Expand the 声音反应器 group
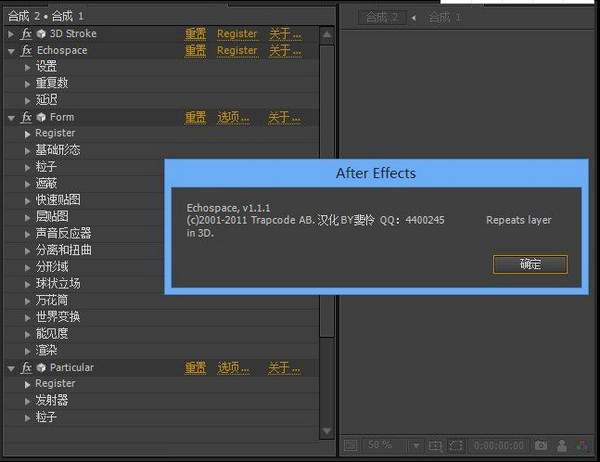 click(28, 235)
